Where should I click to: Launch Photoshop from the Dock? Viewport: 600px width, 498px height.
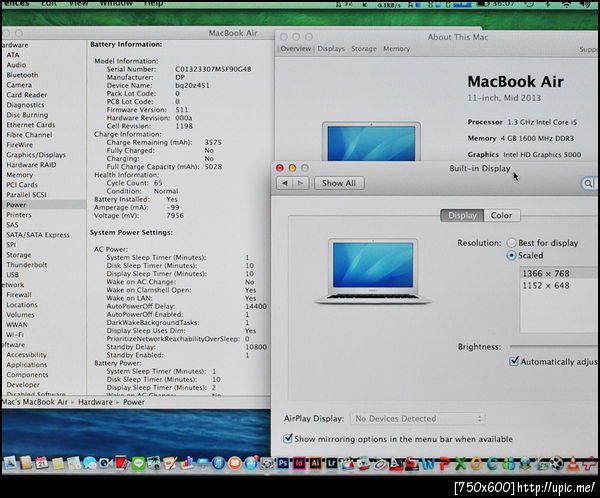pyautogui.click(x=283, y=463)
